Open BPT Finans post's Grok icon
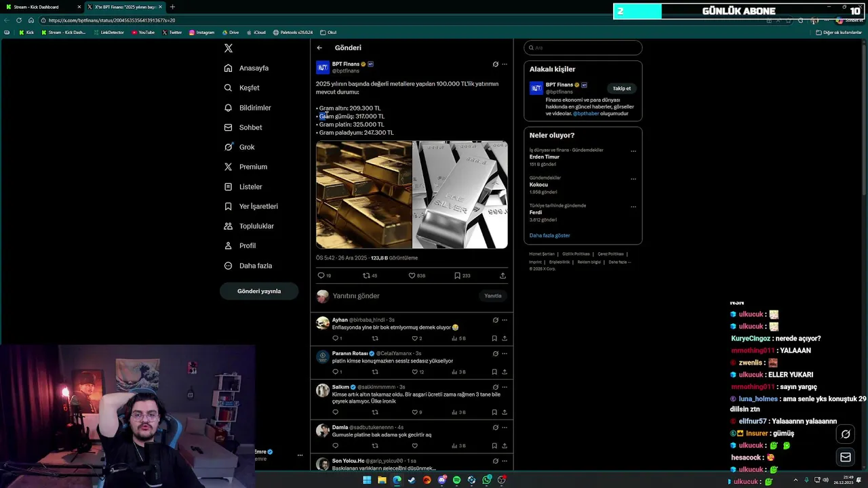 [495, 64]
